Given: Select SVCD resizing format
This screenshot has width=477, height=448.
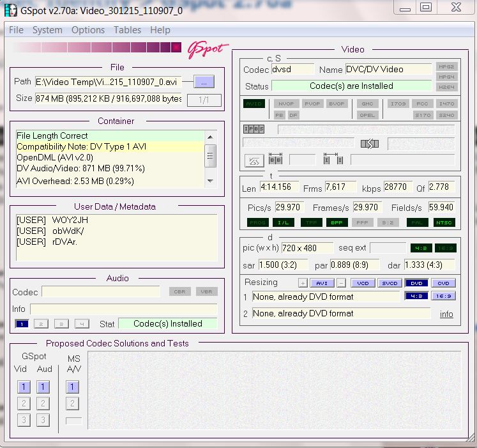Looking at the screenshot, I should pyautogui.click(x=390, y=283).
